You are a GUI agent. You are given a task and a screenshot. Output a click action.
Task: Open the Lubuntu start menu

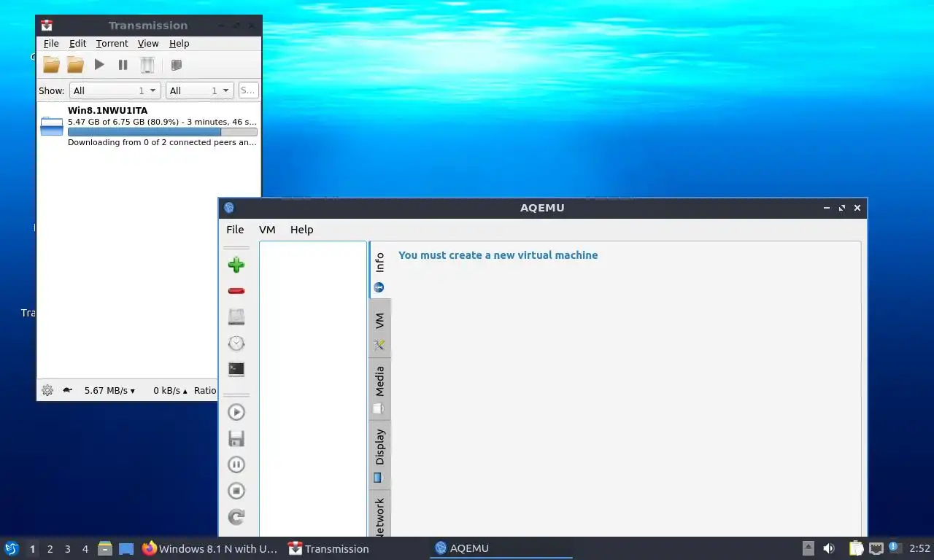11,548
